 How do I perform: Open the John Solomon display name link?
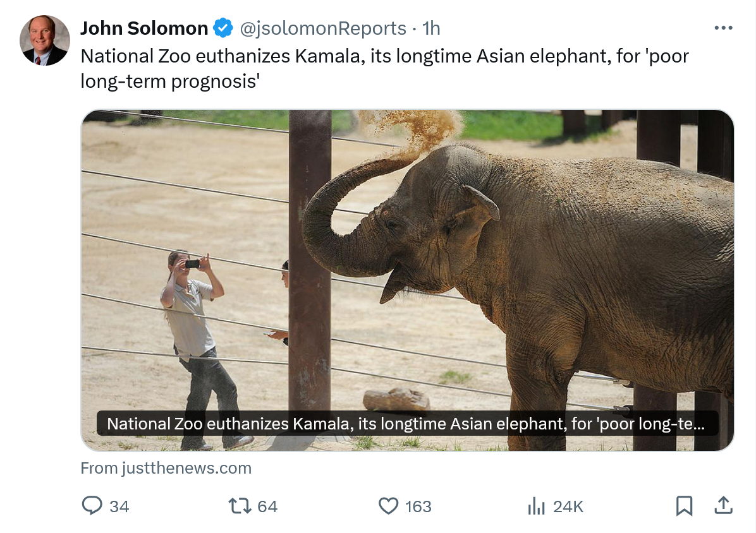tap(144, 28)
